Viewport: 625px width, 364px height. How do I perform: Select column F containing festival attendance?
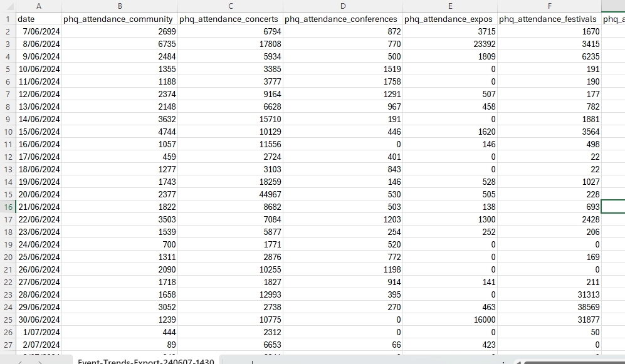549,6
